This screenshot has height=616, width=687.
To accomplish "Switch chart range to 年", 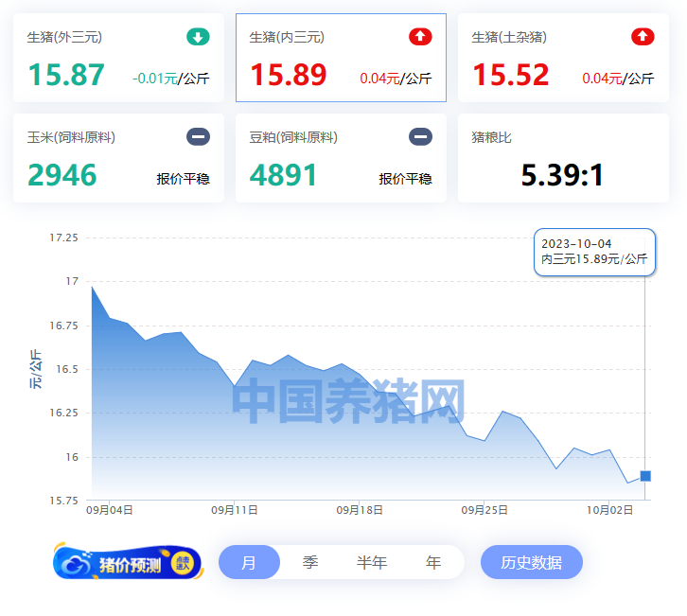I will [433, 562].
